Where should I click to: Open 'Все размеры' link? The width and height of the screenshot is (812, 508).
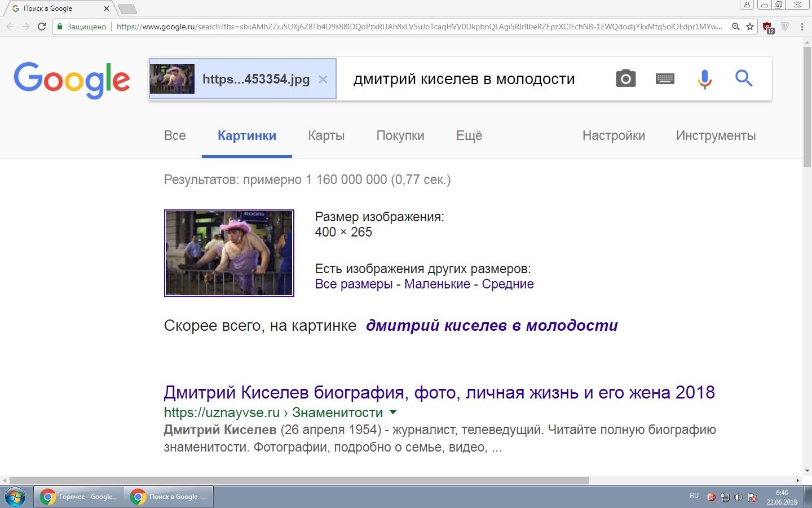[354, 284]
